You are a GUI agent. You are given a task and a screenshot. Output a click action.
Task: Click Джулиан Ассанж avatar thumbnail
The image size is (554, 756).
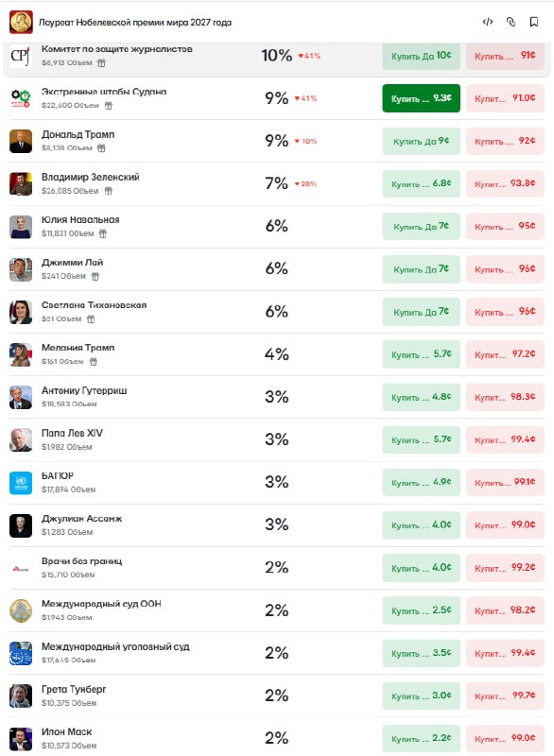pos(21,525)
